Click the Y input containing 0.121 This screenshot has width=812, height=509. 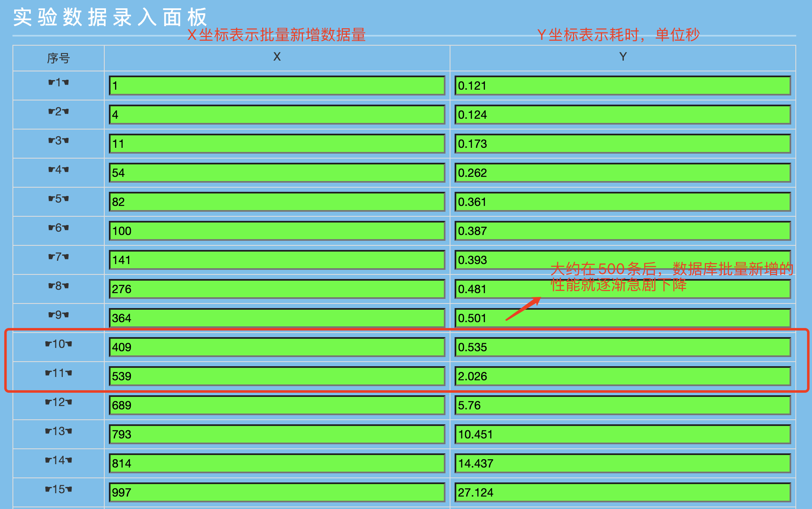(623, 86)
